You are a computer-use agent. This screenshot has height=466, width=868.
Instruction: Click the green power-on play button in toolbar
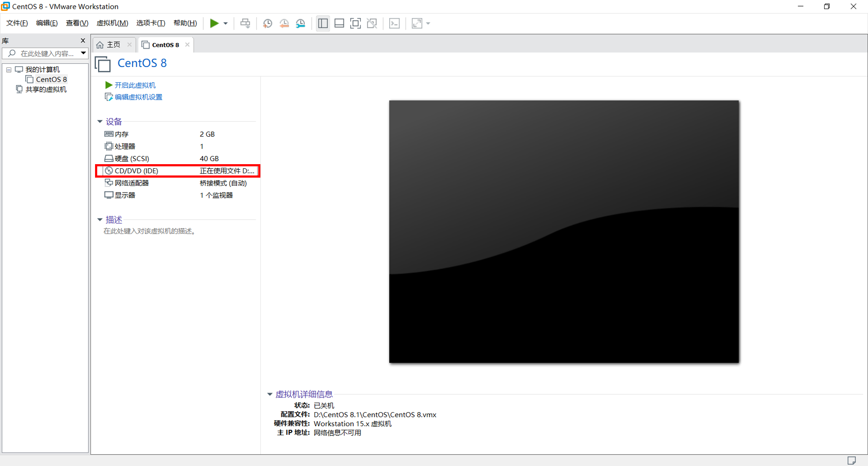coord(214,23)
